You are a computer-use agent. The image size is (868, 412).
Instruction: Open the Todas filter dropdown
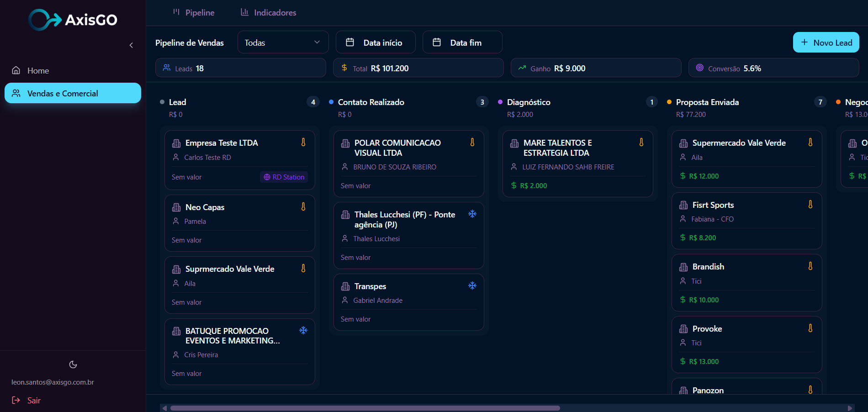coord(283,42)
